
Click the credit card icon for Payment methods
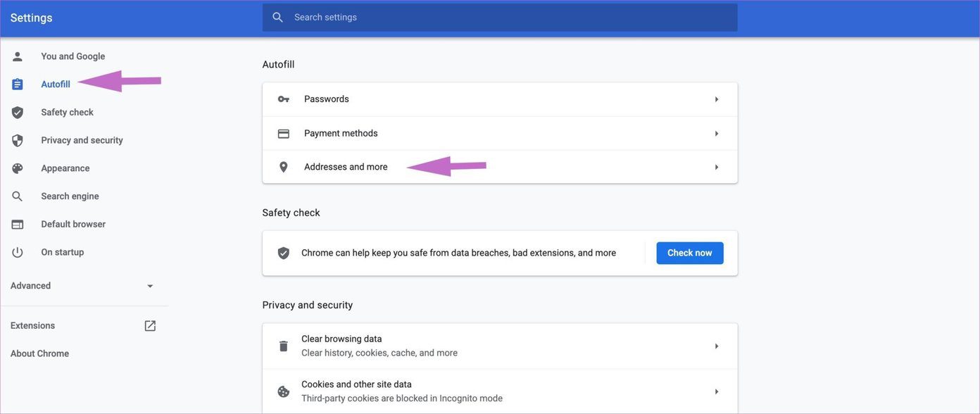(x=284, y=134)
